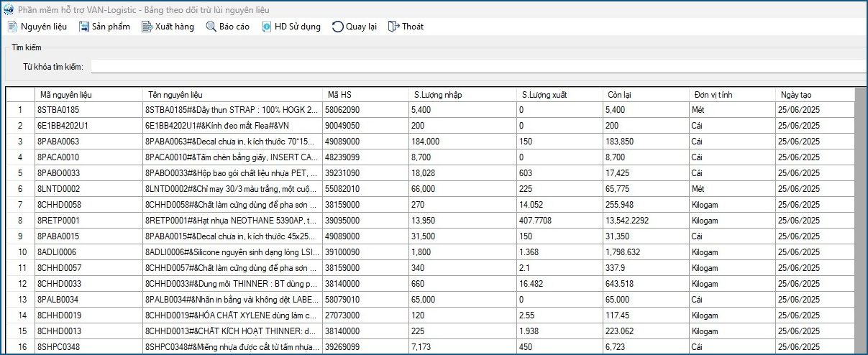Viewport: 868px width, 355px height.
Task: Click export quantity 407.7708
Action: click(x=559, y=221)
